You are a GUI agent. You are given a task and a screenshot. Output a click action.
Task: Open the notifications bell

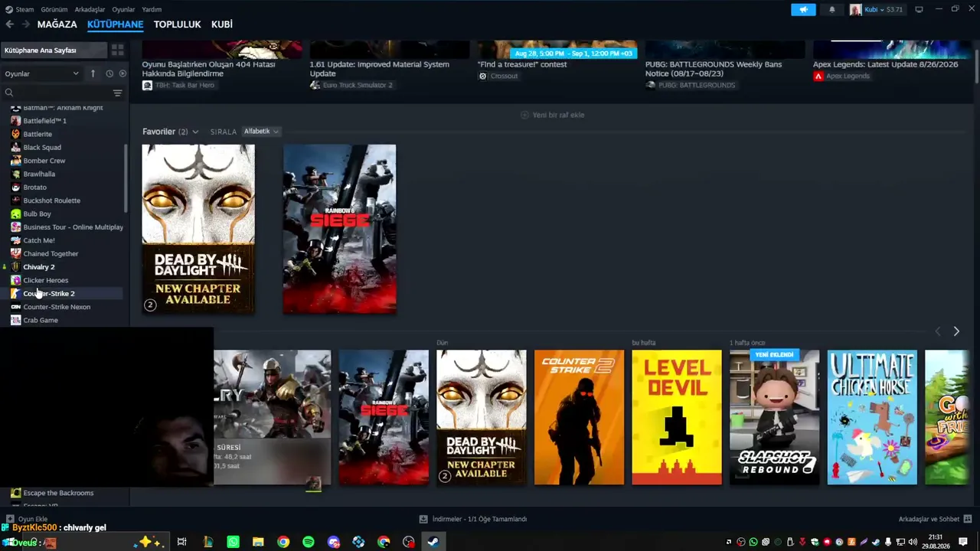(x=832, y=10)
